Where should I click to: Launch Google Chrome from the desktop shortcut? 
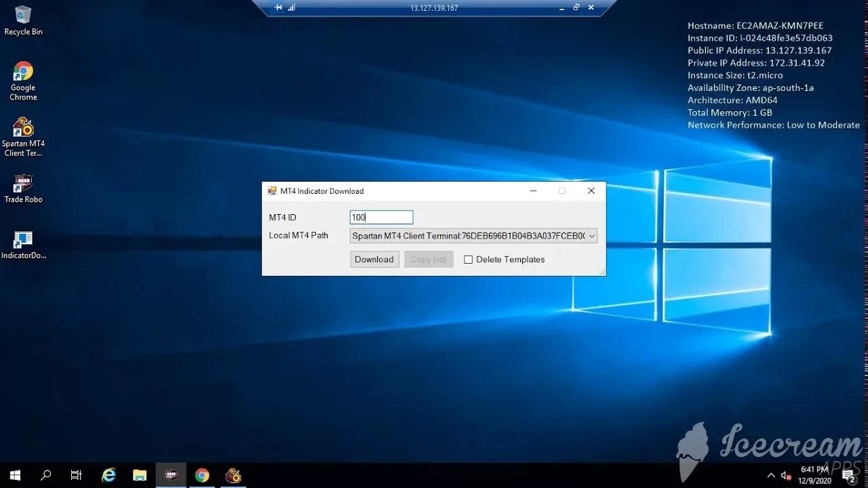(x=23, y=81)
